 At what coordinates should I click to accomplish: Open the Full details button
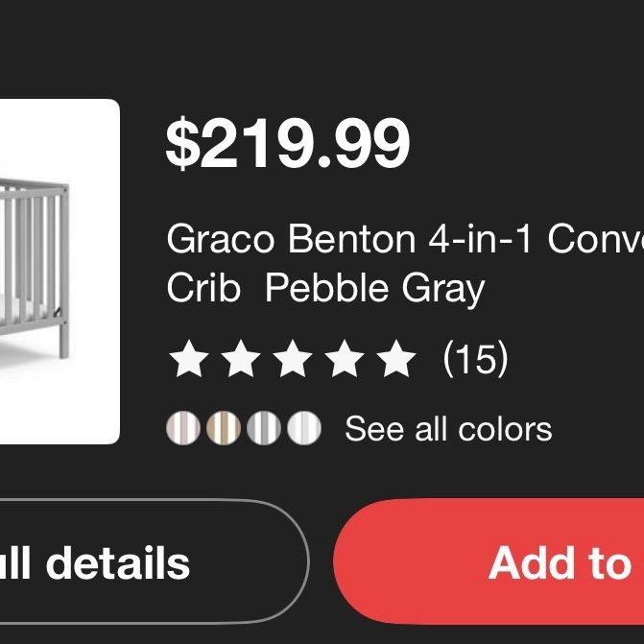[x=154, y=561]
